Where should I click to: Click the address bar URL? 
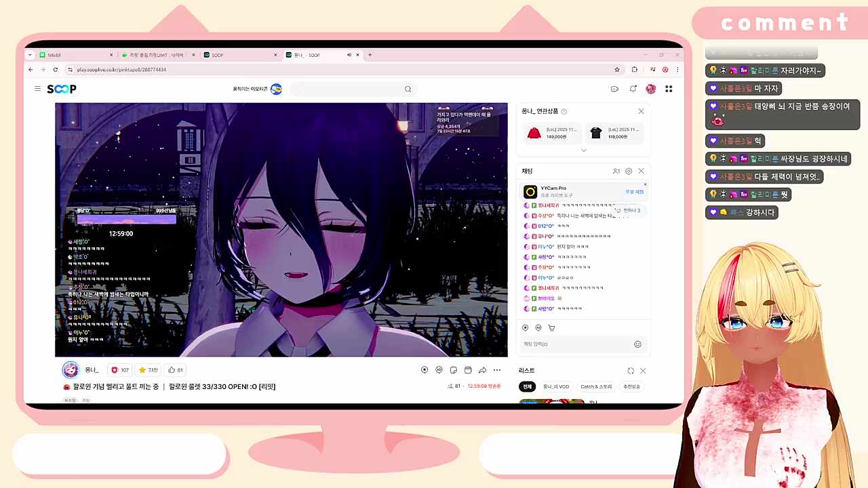[121, 70]
